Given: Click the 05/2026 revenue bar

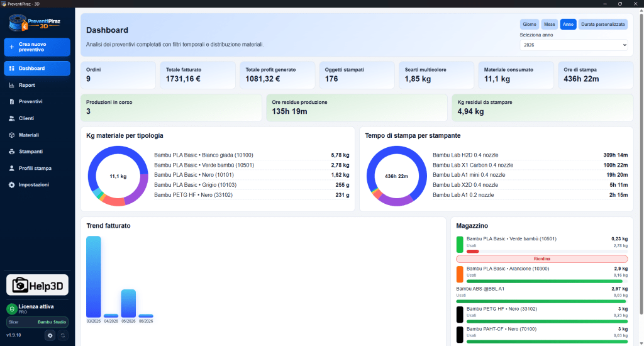Looking at the screenshot, I should [128, 303].
